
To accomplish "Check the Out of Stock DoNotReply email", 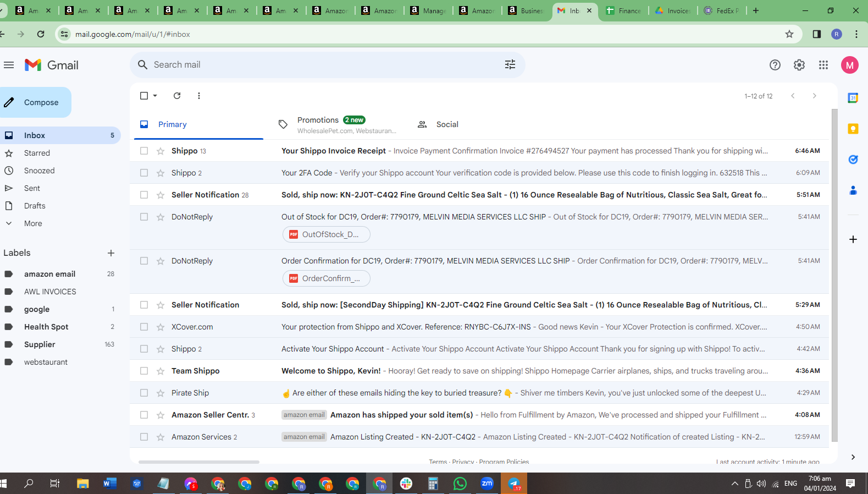I will pyautogui.click(x=144, y=217).
